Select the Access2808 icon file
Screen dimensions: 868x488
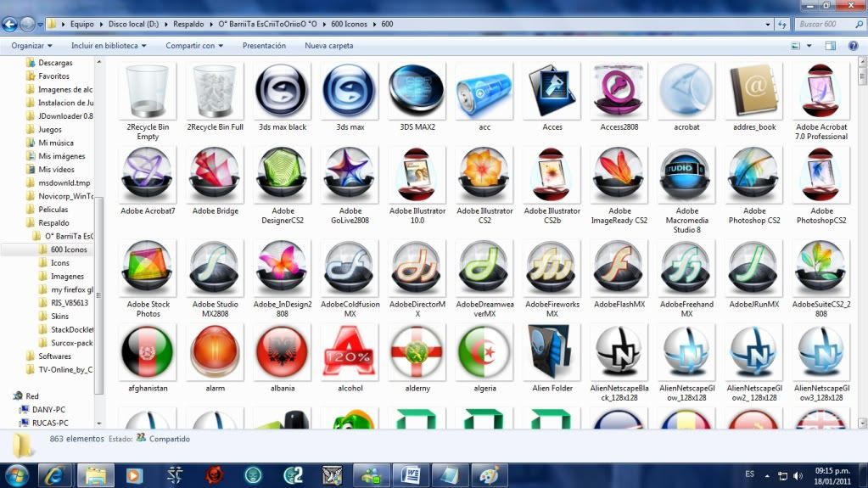click(619, 98)
